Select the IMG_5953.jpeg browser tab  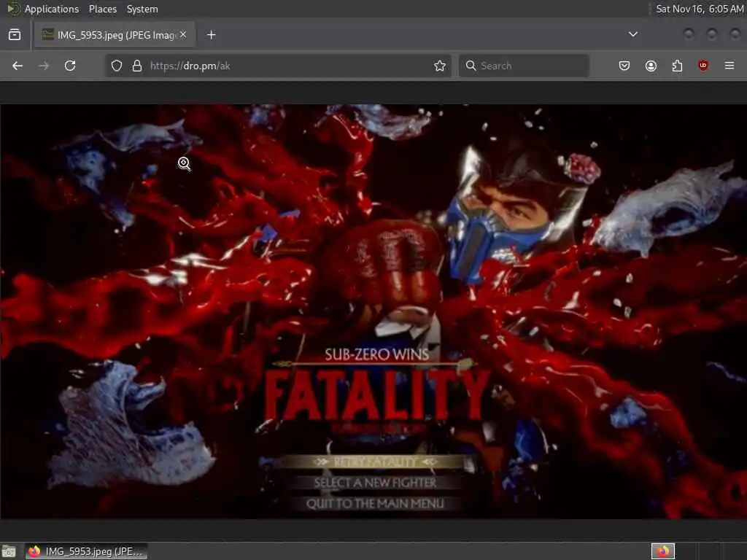(x=115, y=35)
